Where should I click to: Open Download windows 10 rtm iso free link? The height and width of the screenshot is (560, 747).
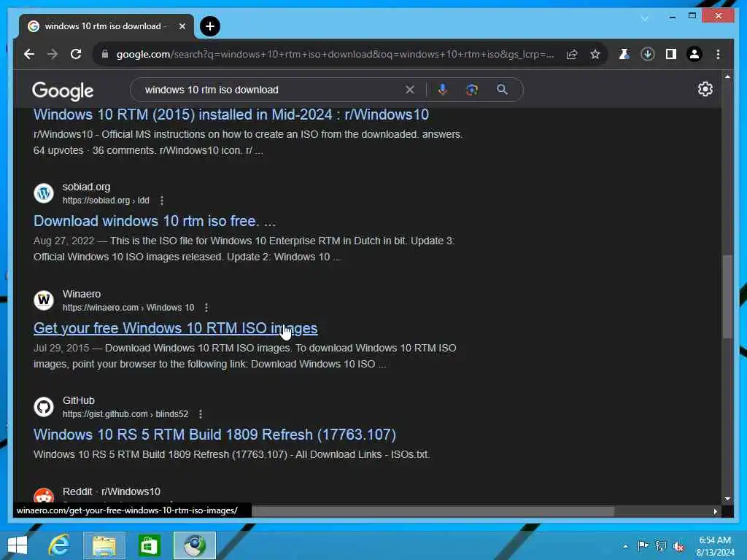point(155,221)
